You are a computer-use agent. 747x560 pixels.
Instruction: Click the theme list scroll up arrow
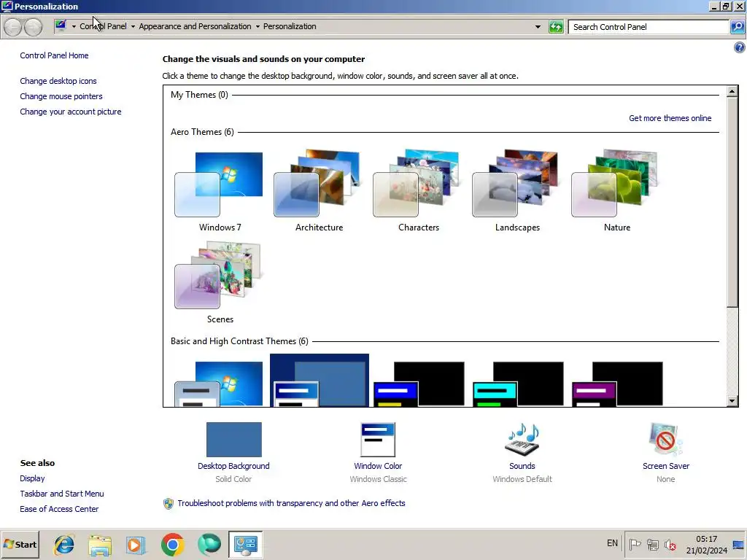pos(732,91)
